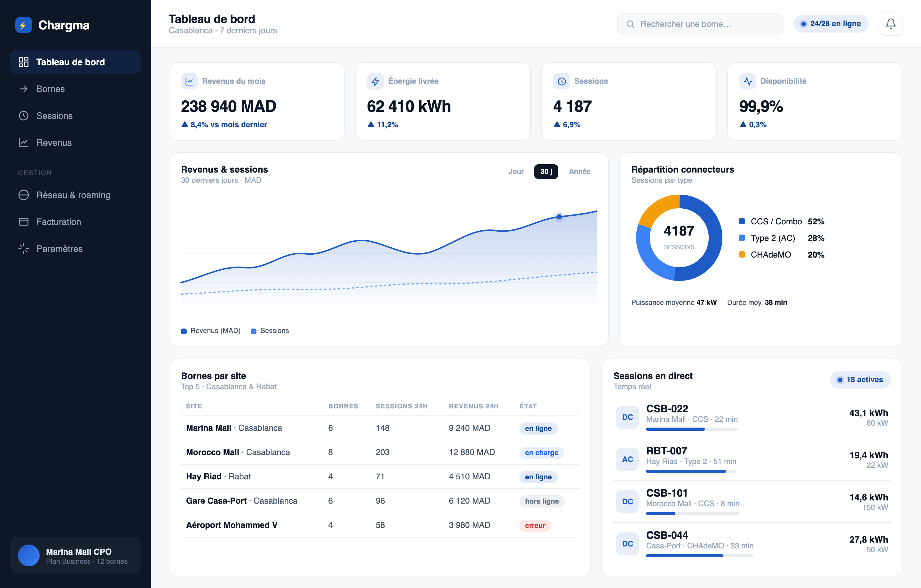Open Facturation section

75,222
